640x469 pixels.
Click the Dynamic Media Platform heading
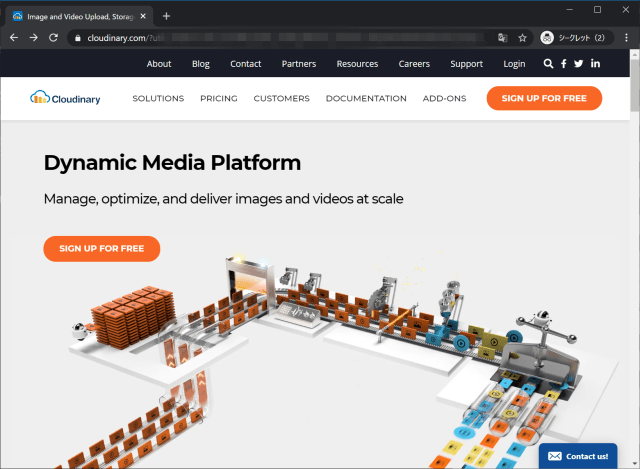(x=172, y=163)
